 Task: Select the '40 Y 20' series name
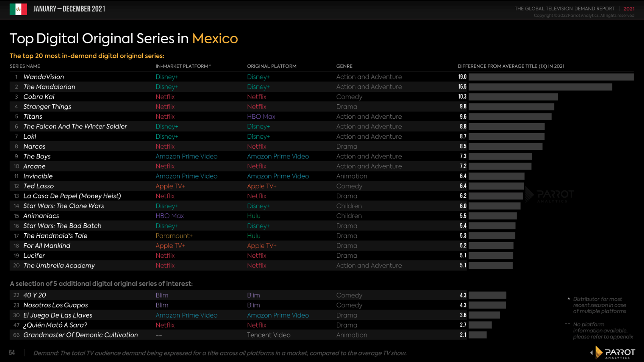(x=35, y=295)
